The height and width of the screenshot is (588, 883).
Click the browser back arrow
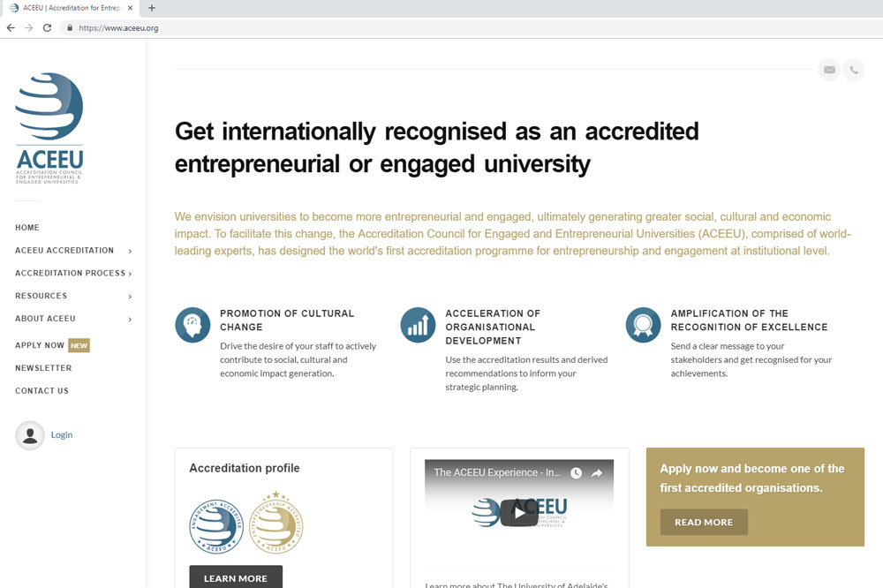pyautogui.click(x=11, y=27)
